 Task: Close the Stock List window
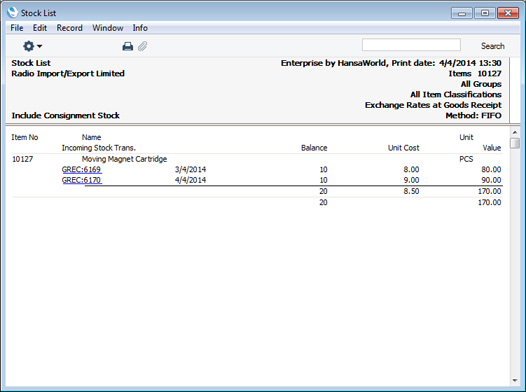508,13
